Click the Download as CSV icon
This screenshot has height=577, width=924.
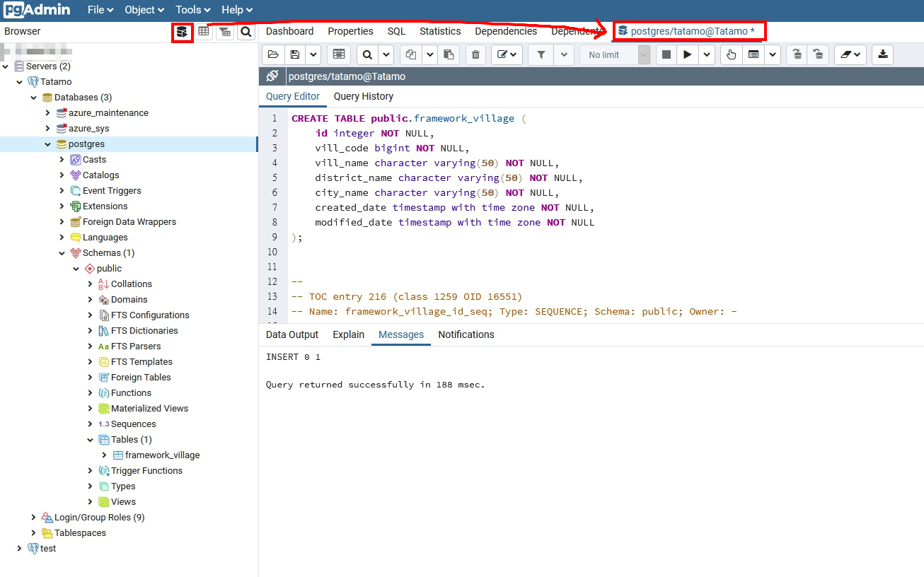[882, 54]
